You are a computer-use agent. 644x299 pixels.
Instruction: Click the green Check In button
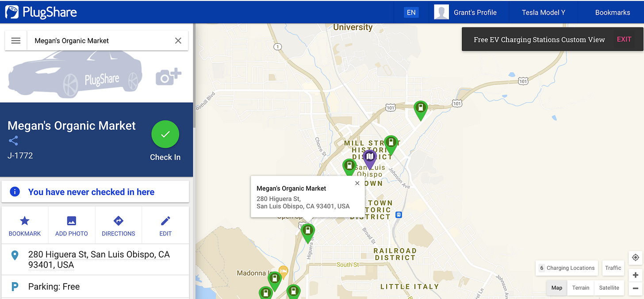pos(165,134)
